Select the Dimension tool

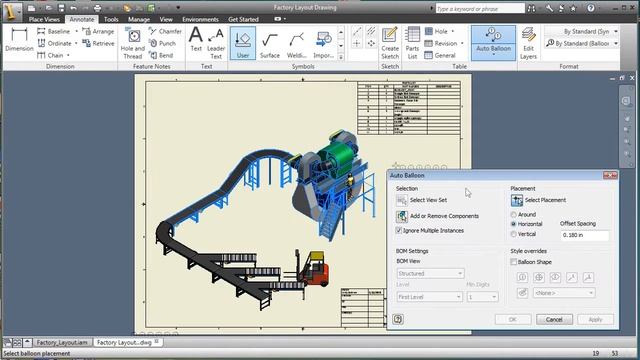(x=19, y=40)
